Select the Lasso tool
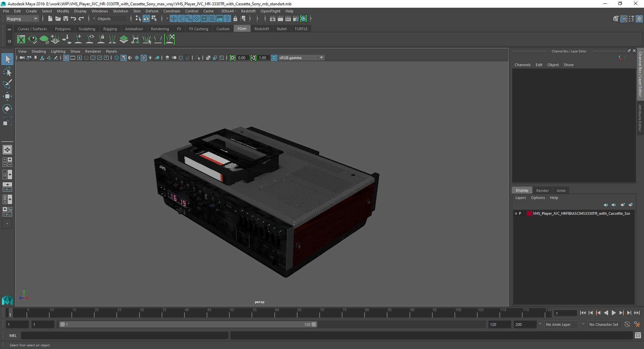 7,72
